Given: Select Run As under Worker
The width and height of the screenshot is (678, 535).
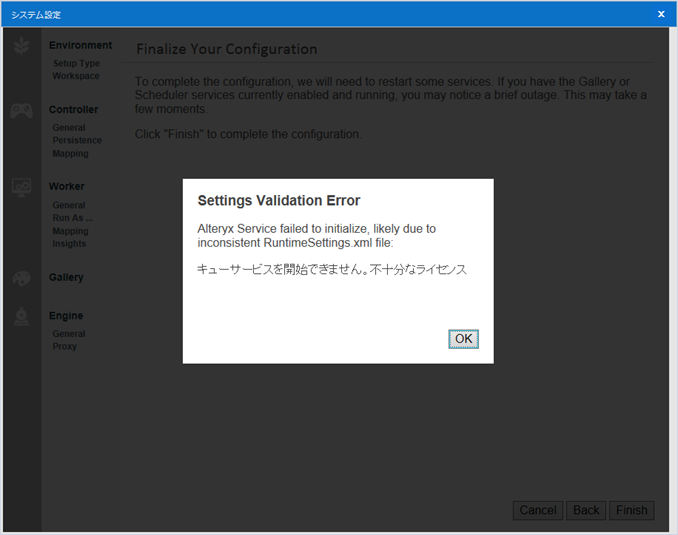Looking at the screenshot, I should (73, 218).
